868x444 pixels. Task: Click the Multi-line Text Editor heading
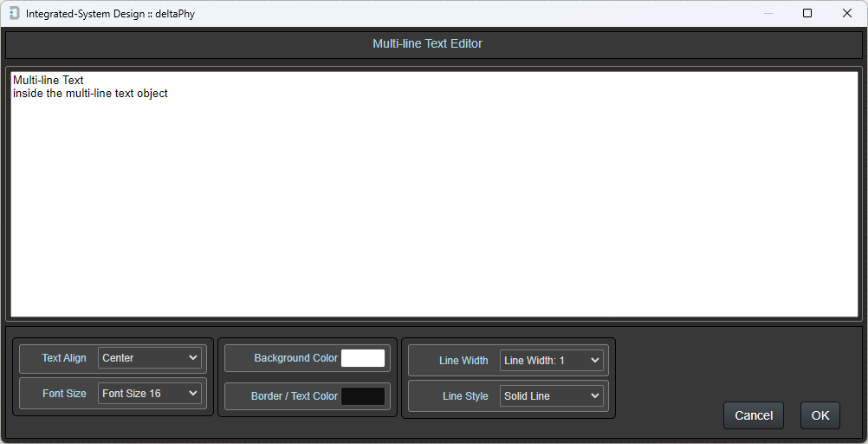pos(427,43)
